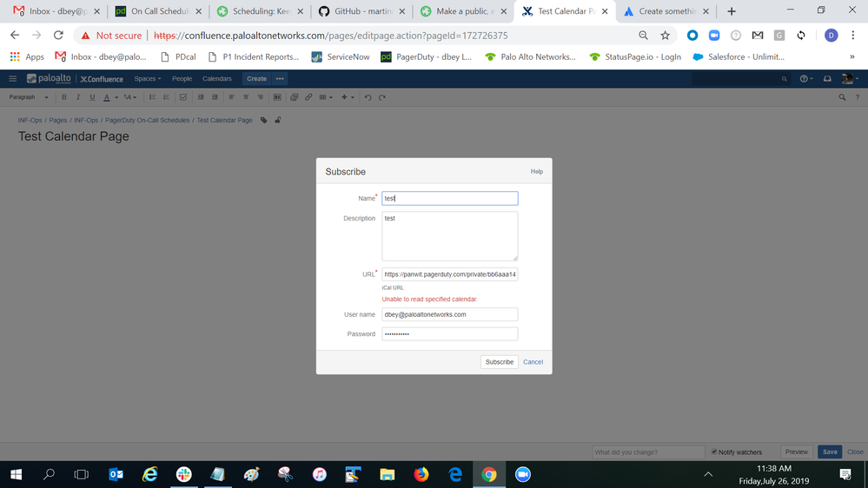Click the Subscribe button in the dialog

500,362
